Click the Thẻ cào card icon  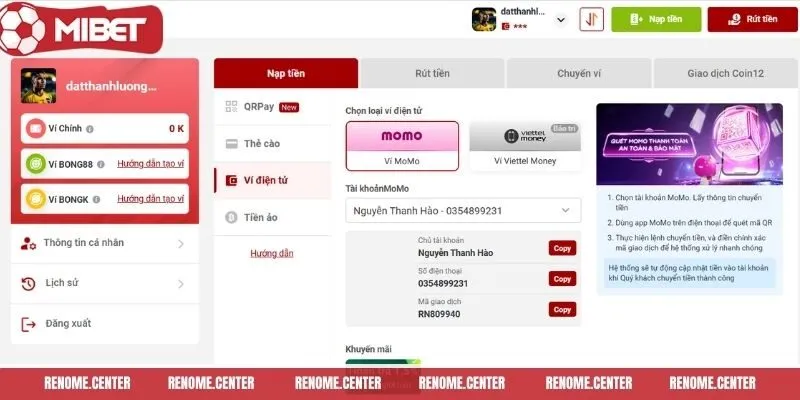231,144
